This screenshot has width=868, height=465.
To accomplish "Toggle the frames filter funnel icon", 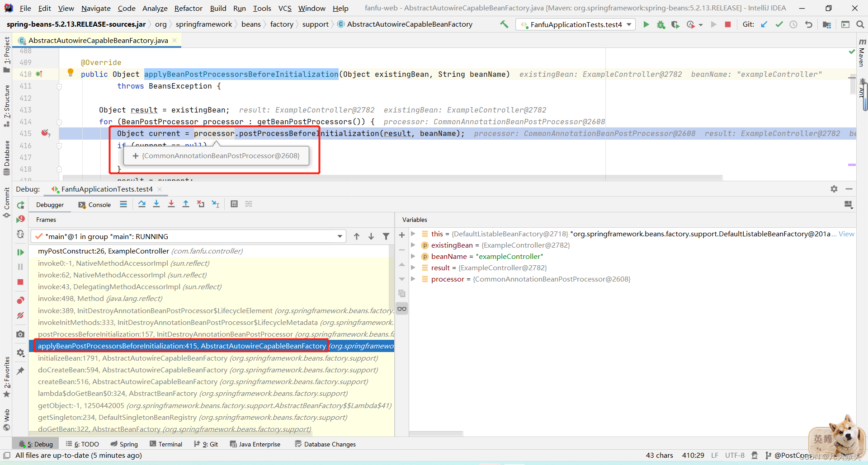I will pos(386,236).
